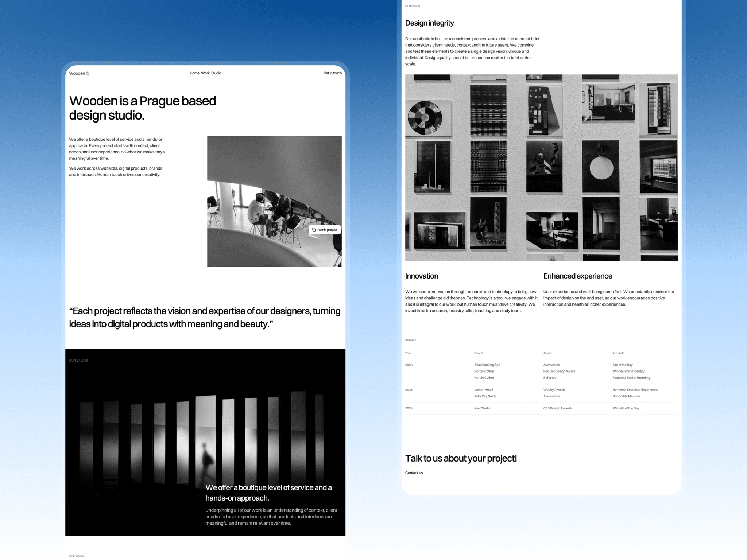The height and width of the screenshot is (560, 747).
Task: Open the Studio navigation link
Action: 216,73
